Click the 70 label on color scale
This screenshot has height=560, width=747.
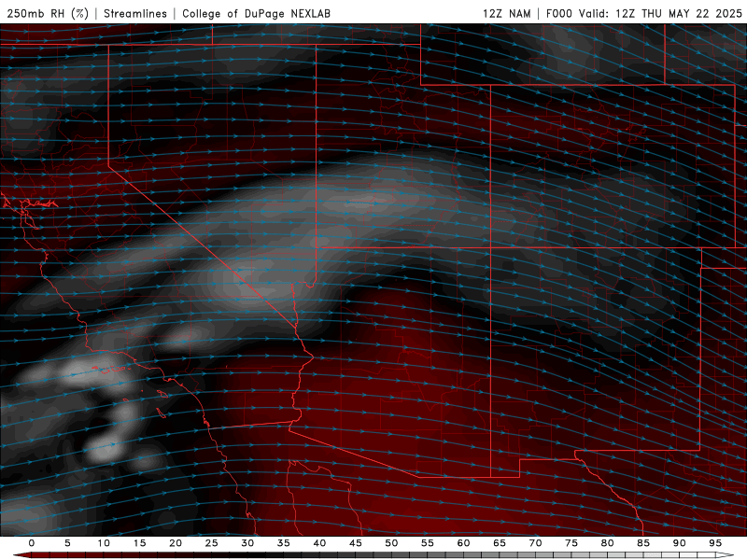pyautogui.click(x=535, y=543)
